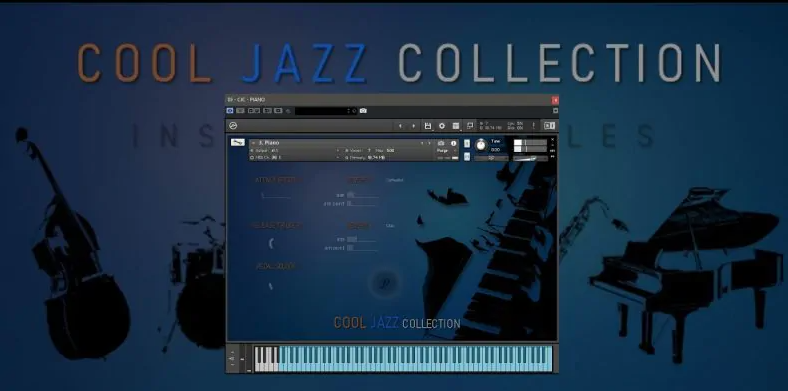Go to previous preset with left arrow

click(401, 126)
